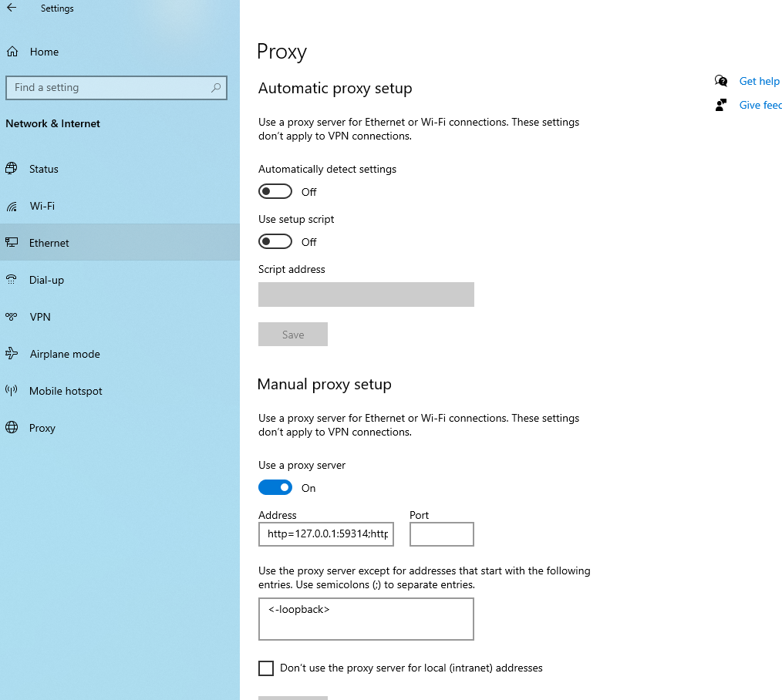Click the Mobile hotspot icon

[12, 391]
